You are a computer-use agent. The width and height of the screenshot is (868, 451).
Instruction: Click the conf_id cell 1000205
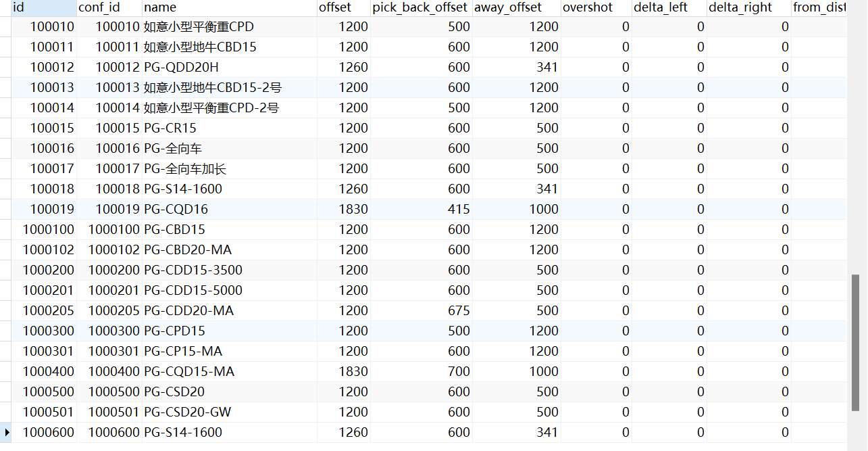click(x=109, y=310)
